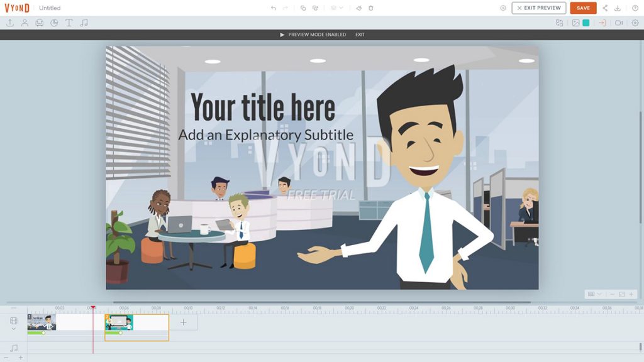Open the group options chevron dropdown
Screen dimensions: 644x362
(x=341, y=8)
